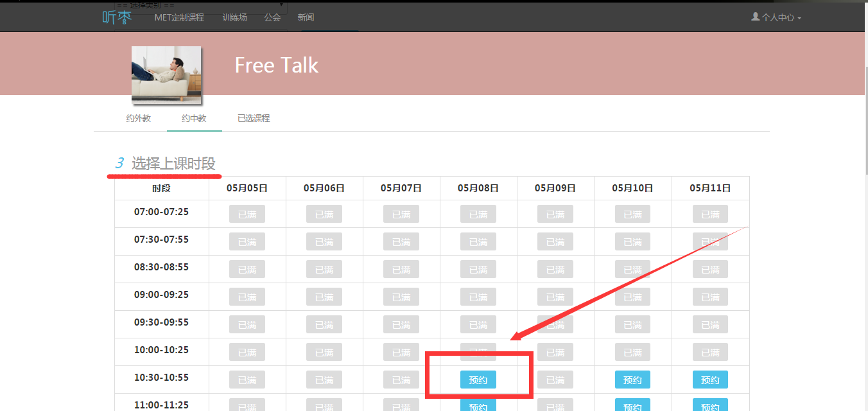
Task: Click 已满 for 05月05日 at 07:00-07:25
Action: pyautogui.click(x=247, y=214)
